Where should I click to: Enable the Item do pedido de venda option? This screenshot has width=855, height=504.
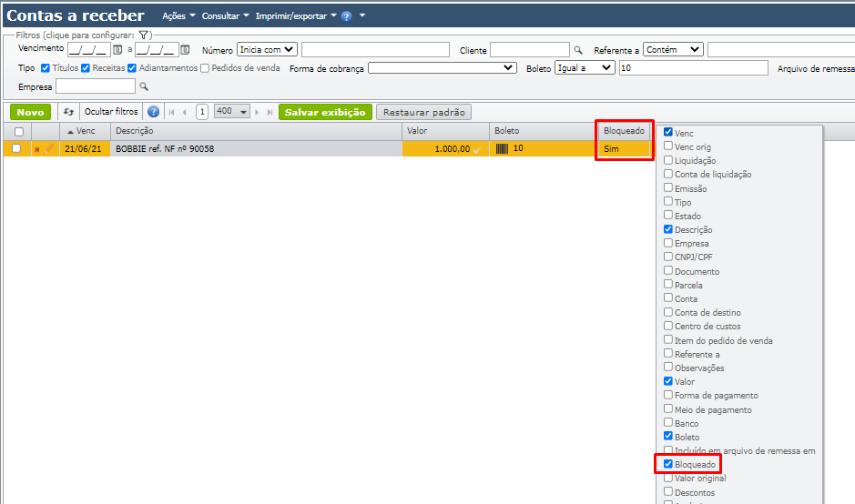[x=668, y=339]
